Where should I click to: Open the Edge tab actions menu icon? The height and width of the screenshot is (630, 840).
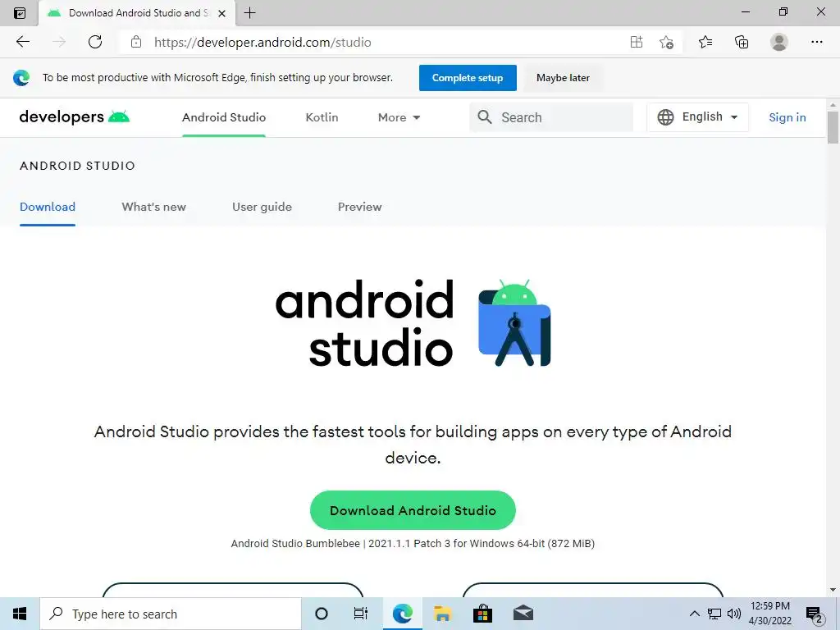point(20,13)
